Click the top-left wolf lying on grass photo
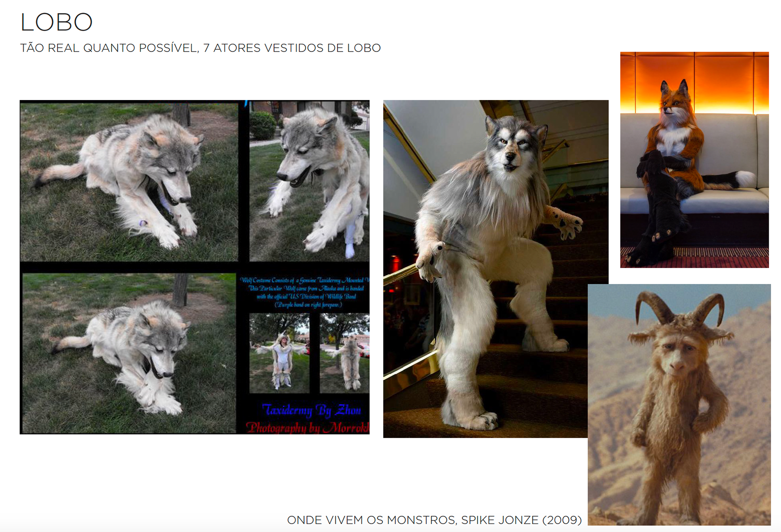Viewport: 781px width, 532px height. pyautogui.click(x=129, y=182)
